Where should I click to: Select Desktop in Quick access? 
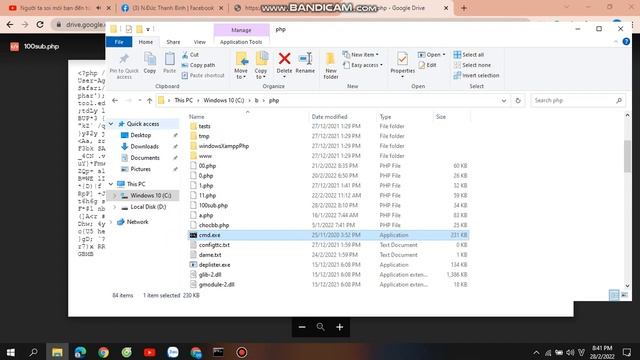(x=141, y=135)
